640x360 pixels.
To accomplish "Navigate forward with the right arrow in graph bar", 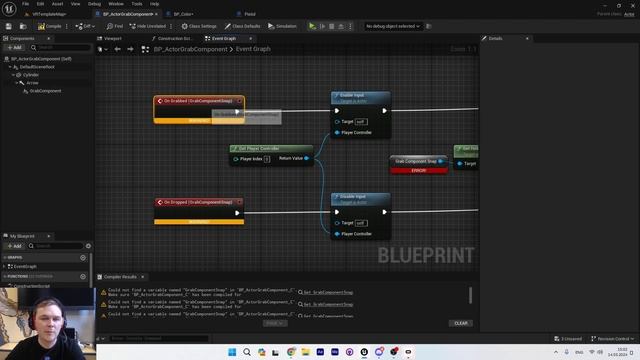I will pyautogui.click(x=130, y=49).
